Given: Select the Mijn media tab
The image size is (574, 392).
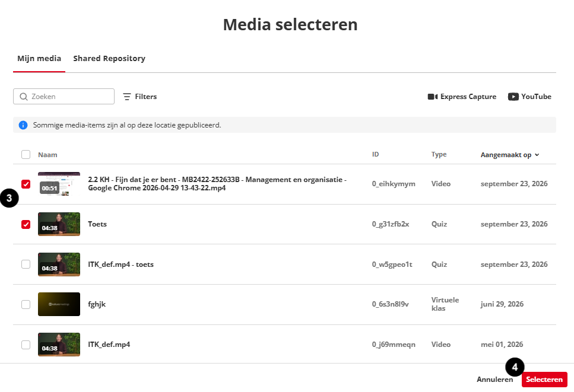Looking at the screenshot, I should 39,59.
